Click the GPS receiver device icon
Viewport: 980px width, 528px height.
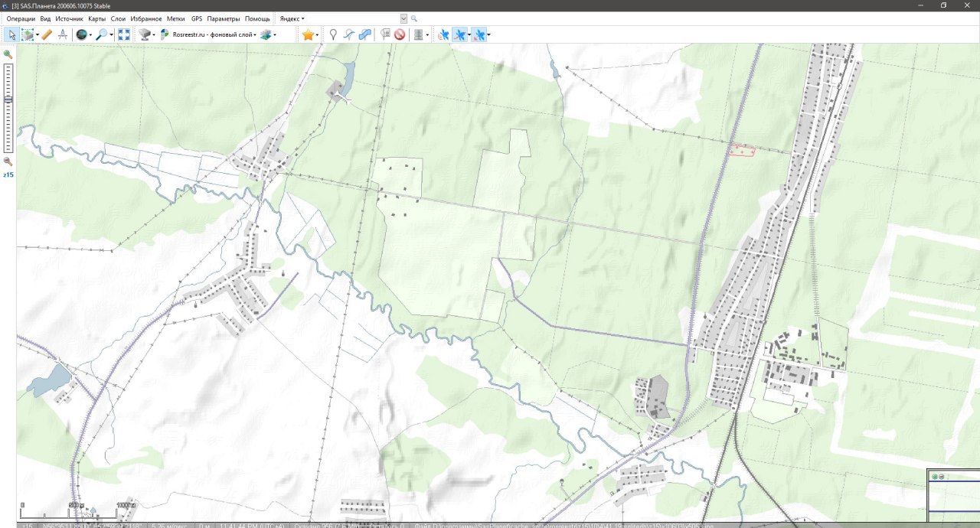[418, 34]
